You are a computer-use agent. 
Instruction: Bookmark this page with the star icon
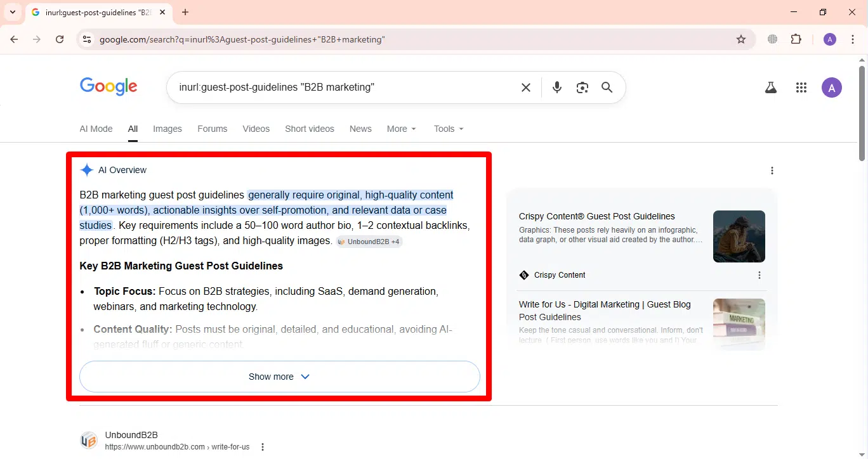(741, 39)
